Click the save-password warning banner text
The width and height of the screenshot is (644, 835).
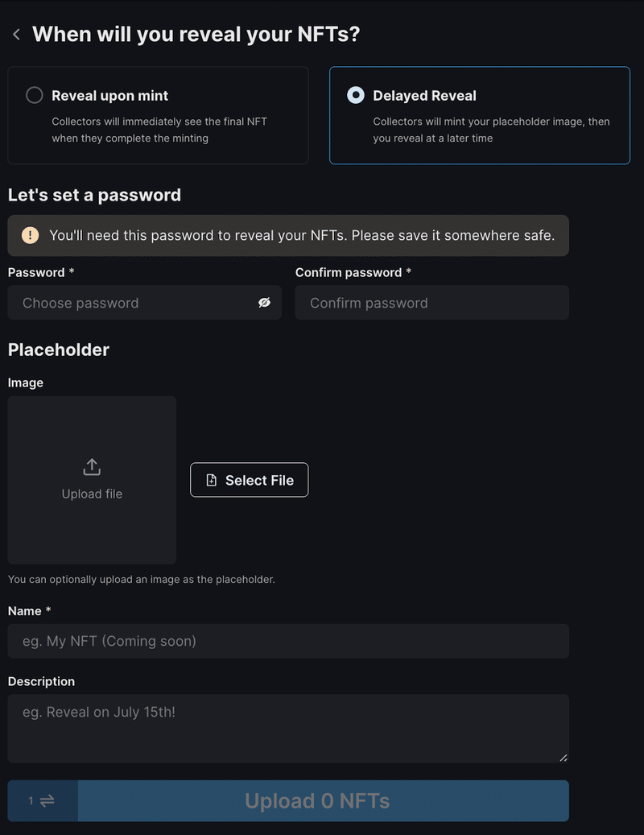302,235
